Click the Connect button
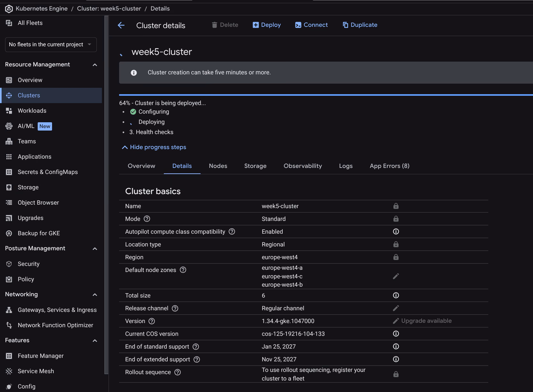The image size is (533, 392). (x=311, y=25)
